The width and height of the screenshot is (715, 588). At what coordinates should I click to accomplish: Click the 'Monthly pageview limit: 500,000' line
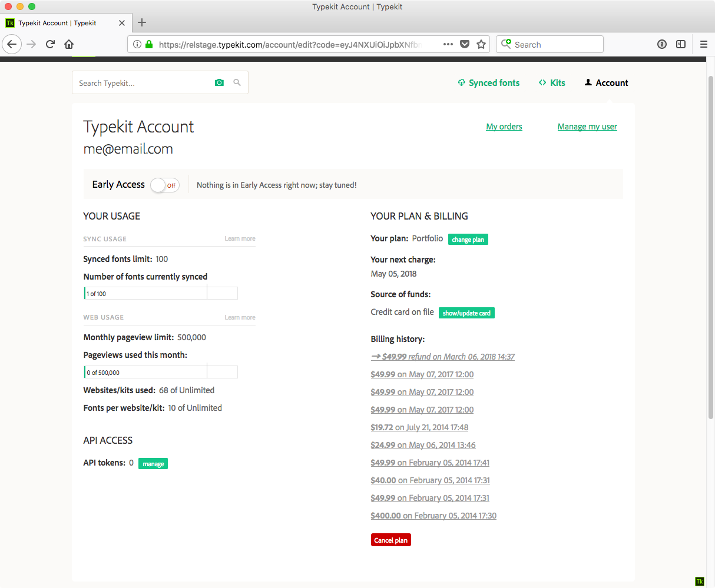145,337
